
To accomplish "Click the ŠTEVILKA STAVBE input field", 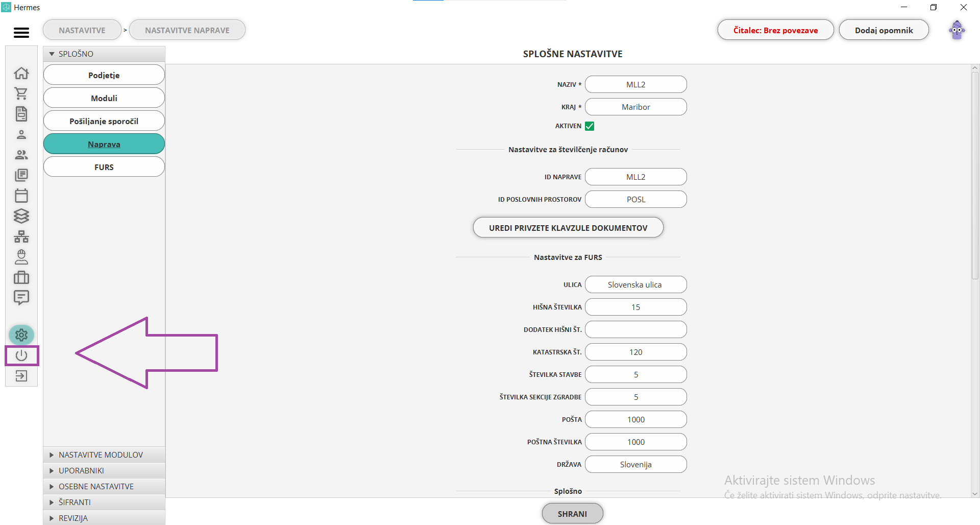I will click(x=636, y=374).
